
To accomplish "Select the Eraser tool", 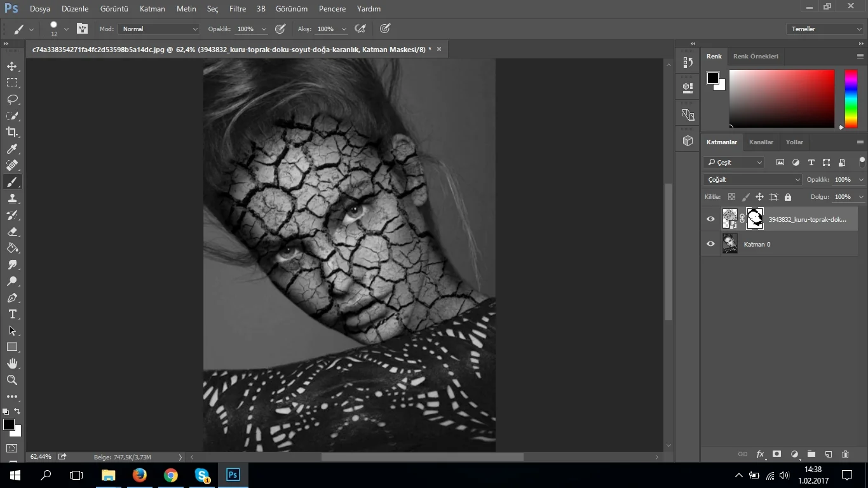I will click(x=12, y=231).
